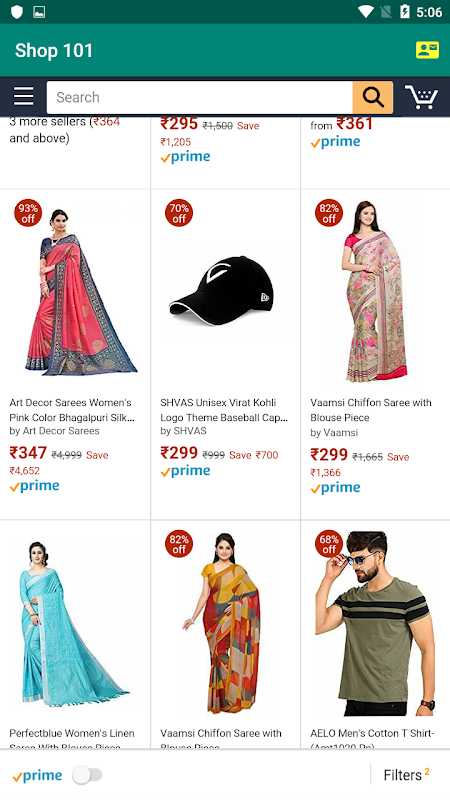This screenshot has width=450, height=800.
Task: Open Vaamsi Chiffon Saree ₹299 listing title
Action: (x=371, y=410)
